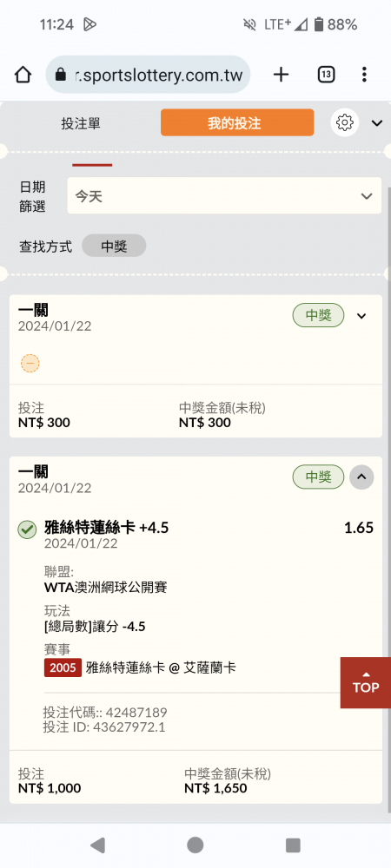Collapse the bet slip panel chevron beside the gear
This screenshot has height=868, width=391.
point(377,123)
